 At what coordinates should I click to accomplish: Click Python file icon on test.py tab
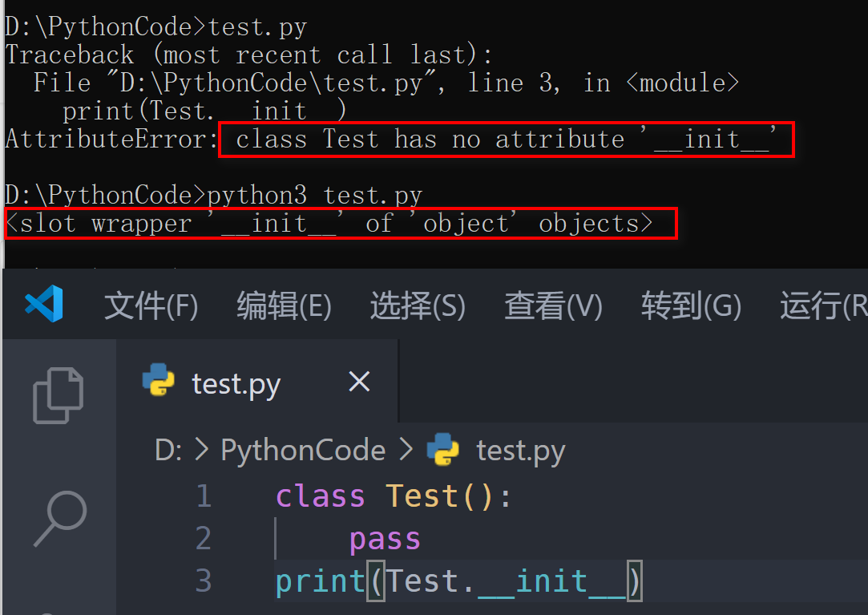coord(159,382)
